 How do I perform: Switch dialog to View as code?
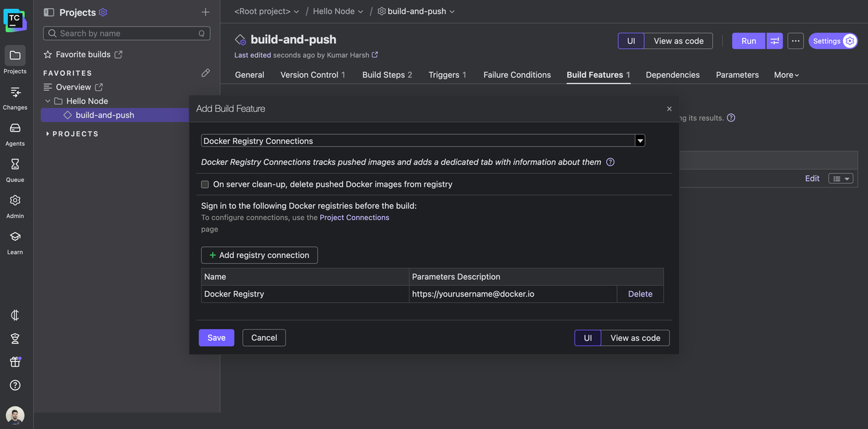[x=635, y=338]
